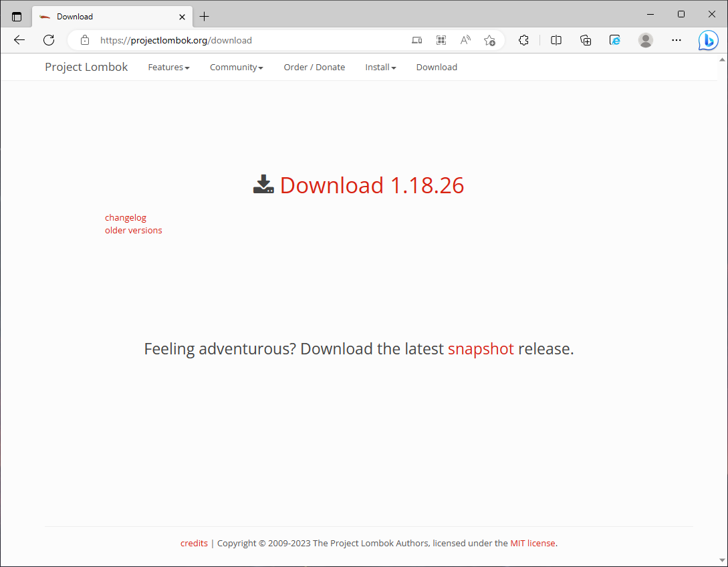
Task: Open browser Extensions puzzle icon
Action: pyautogui.click(x=523, y=40)
